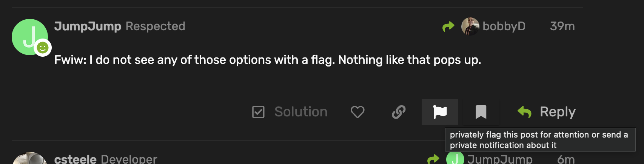
Task: Click the flag post icon
Action: coord(440,112)
